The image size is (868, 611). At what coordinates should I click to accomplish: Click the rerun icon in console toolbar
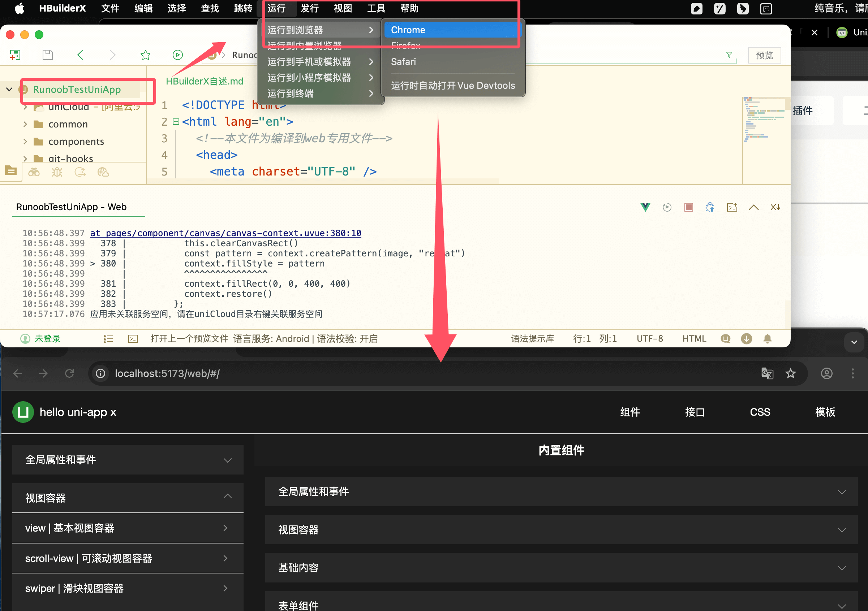667,207
